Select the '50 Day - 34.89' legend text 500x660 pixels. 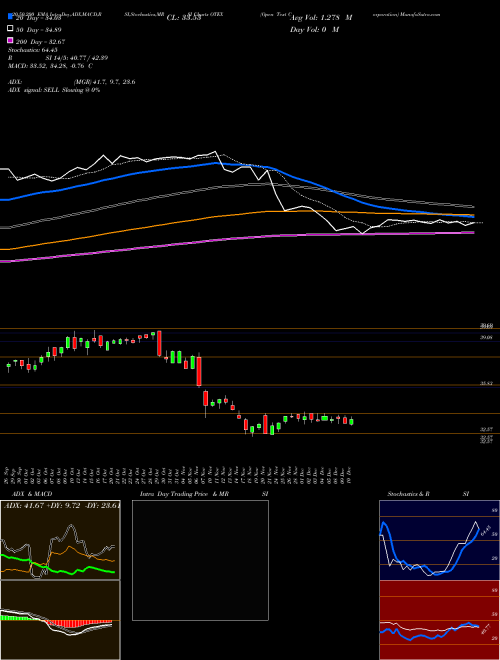click(38, 30)
